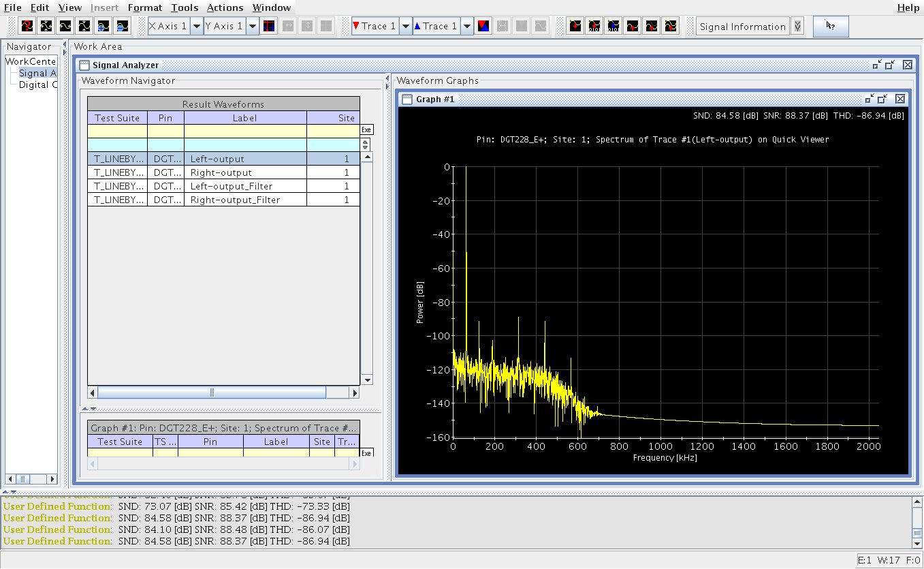Expand the Signal Information panel chevron
The width and height of the screenshot is (924, 569).
point(797,27)
